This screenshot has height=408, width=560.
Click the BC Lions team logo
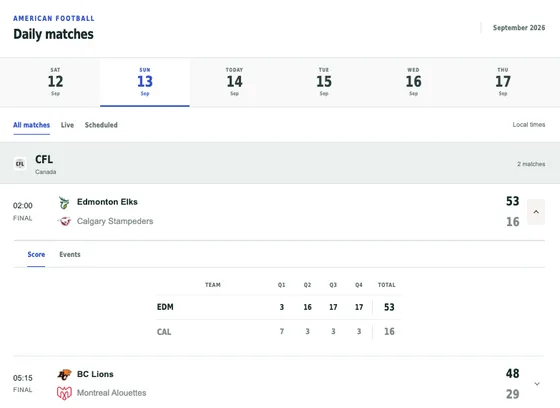65,374
